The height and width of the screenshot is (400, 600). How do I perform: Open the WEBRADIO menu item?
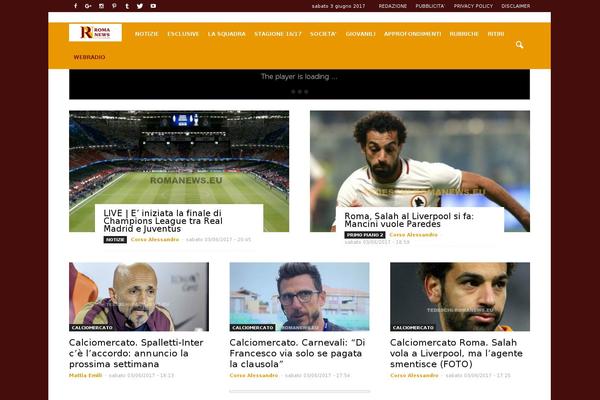(x=90, y=57)
